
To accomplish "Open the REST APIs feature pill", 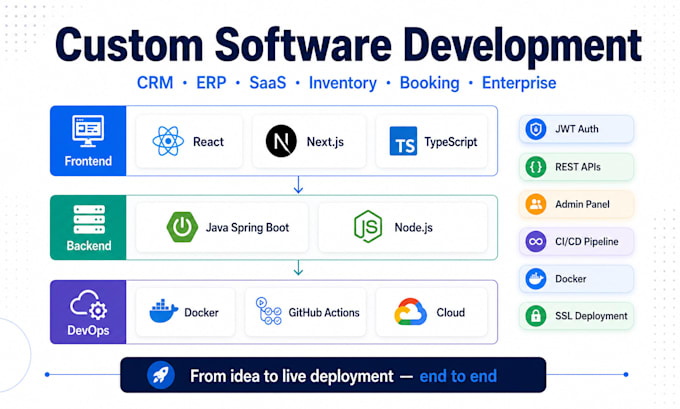I will coord(576,167).
